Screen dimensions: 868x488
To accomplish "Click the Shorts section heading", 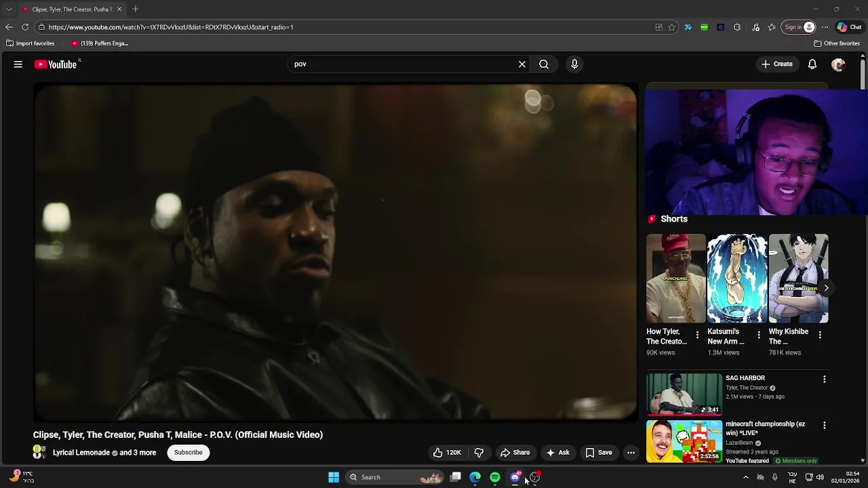I will (674, 219).
